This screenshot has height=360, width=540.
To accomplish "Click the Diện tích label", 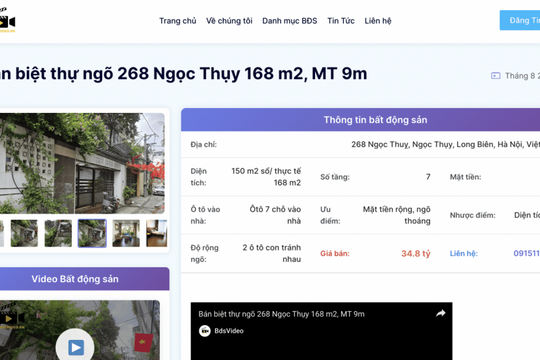I will pyautogui.click(x=199, y=177).
